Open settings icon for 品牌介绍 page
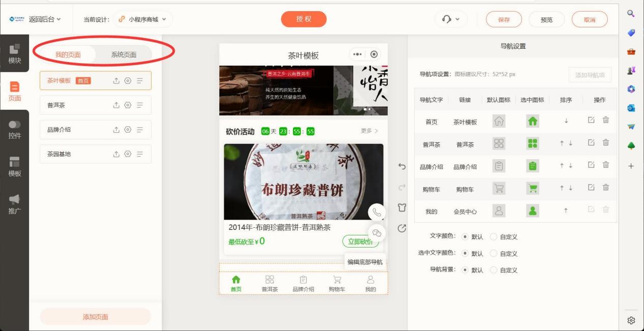Viewport: 644px width, 331px height. pyautogui.click(x=128, y=130)
